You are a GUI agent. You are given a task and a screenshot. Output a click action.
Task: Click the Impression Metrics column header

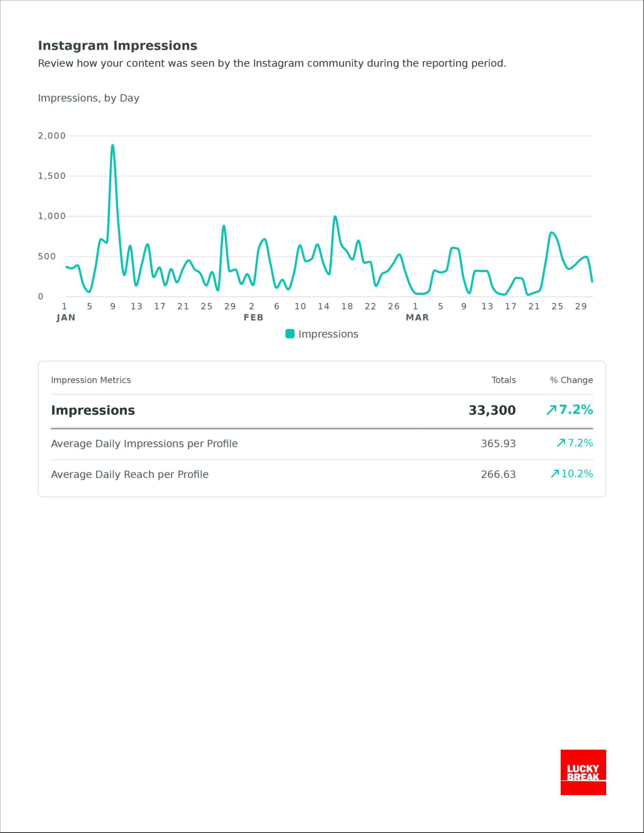point(91,380)
